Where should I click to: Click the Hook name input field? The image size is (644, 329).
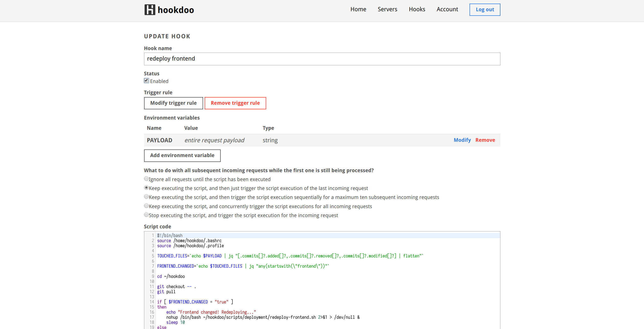[x=322, y=59]
